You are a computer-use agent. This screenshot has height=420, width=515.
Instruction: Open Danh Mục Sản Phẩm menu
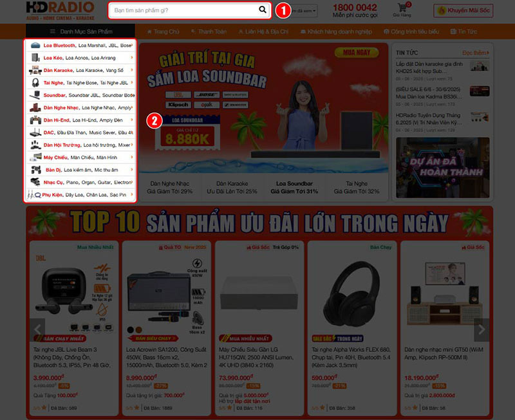click(80, 32)
